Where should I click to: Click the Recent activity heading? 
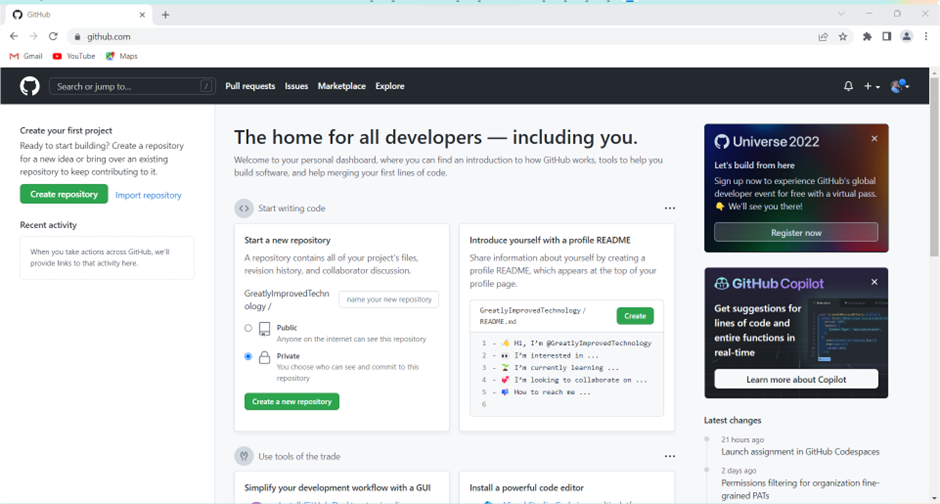[x=48, y=225]
